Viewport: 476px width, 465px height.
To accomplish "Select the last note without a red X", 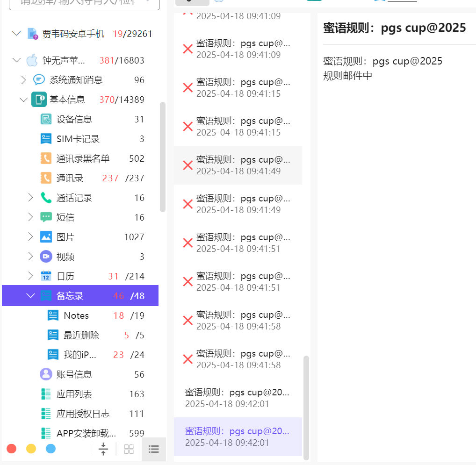I will [x=238, y=437].
